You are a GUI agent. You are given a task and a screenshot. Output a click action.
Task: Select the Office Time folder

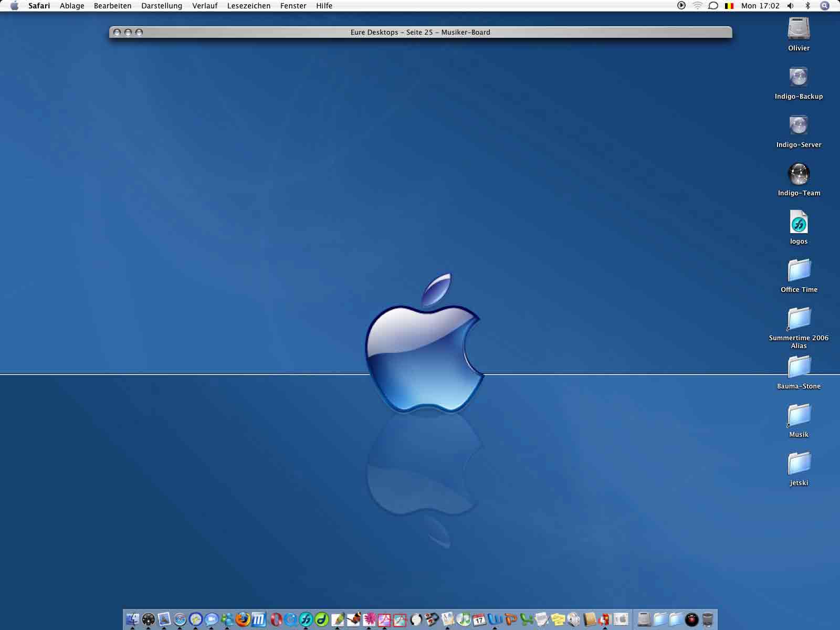click(x=799, y=270)
